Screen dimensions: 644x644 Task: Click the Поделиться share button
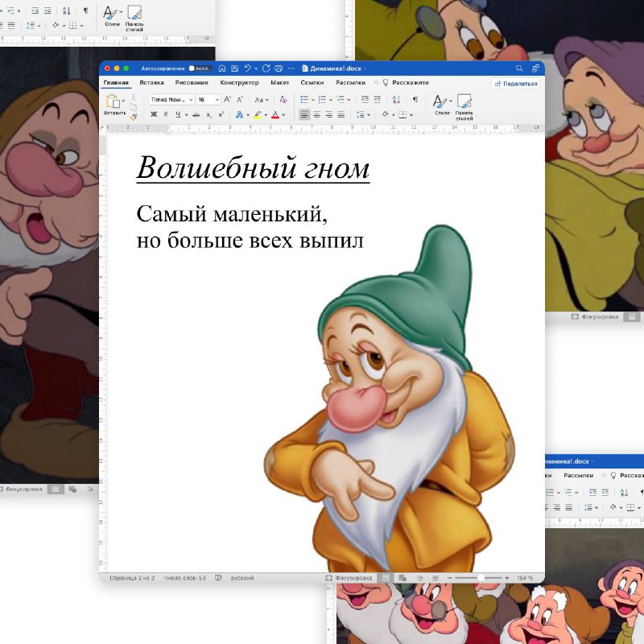[x=516, y=84]
